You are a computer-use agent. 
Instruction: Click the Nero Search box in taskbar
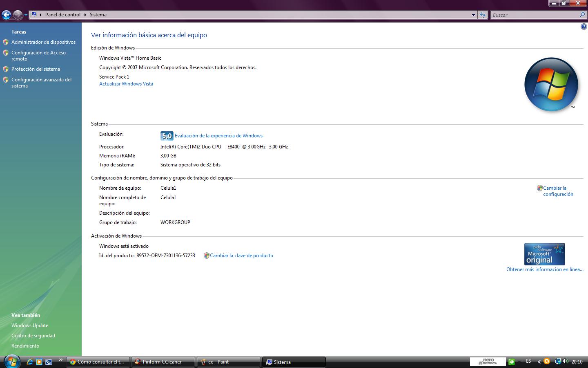click(488, 361)
